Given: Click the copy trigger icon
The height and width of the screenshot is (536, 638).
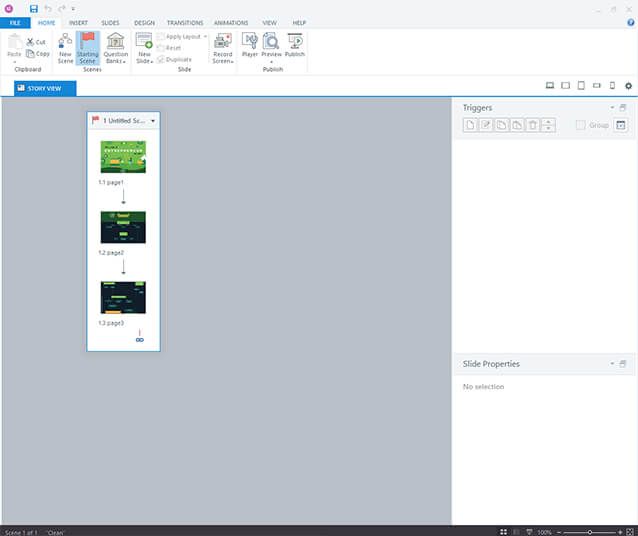Looking at the screenshot, I should point(501,125).
